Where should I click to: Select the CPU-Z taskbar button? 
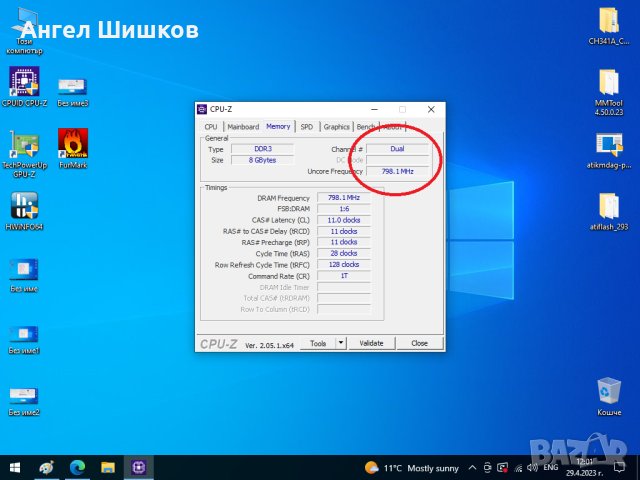pos(139,467)
